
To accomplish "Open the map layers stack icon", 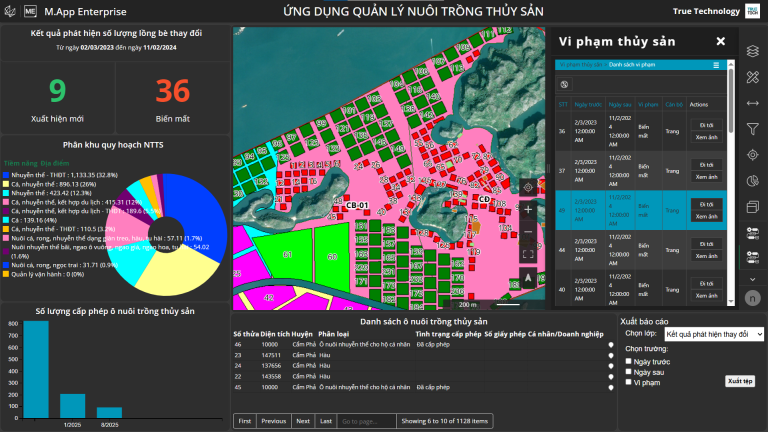I will pyautogui.click(x=753, y=51).
